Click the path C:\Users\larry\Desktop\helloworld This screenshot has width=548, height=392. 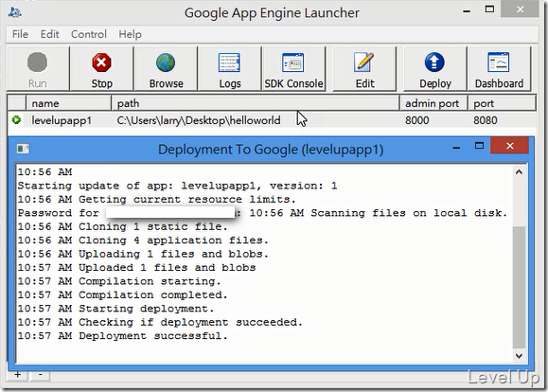[199, 120]
